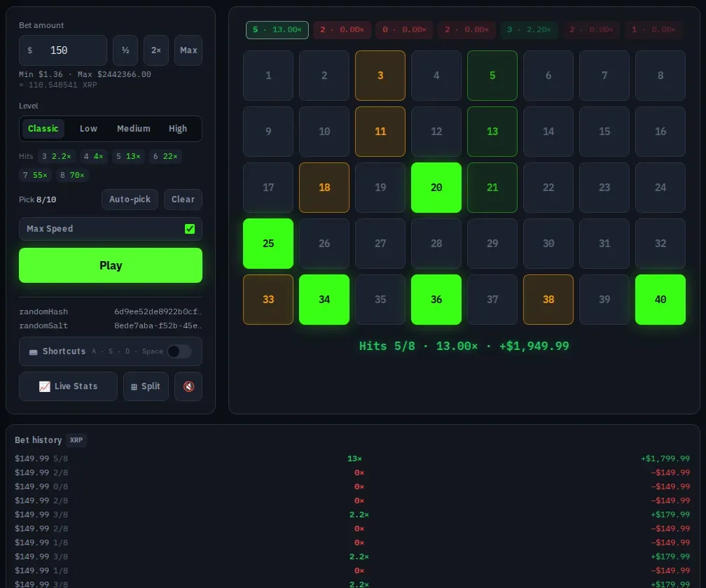Click the '6 22×' hits payout chip

pos(165,156)
